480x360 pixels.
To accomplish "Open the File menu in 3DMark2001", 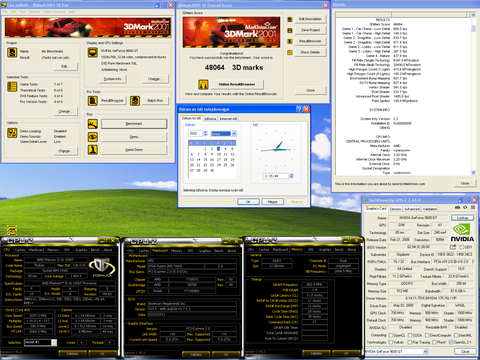I will 5,12.
